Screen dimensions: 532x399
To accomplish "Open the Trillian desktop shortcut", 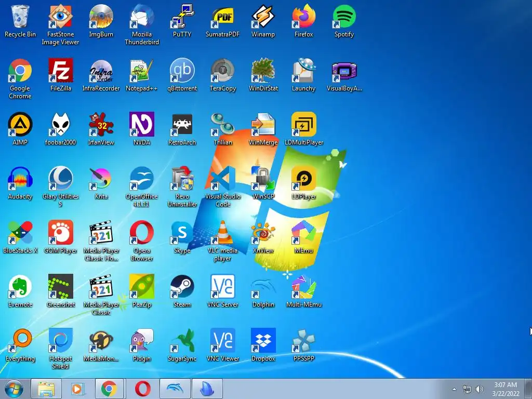I will 222,125.
